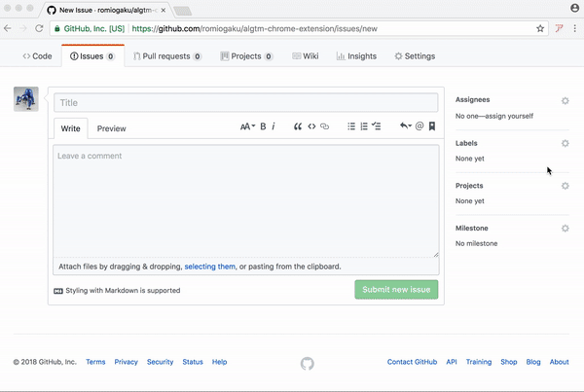Open the Code tab
This screenshot has height=392, width=584.
[x=37, y=56]
